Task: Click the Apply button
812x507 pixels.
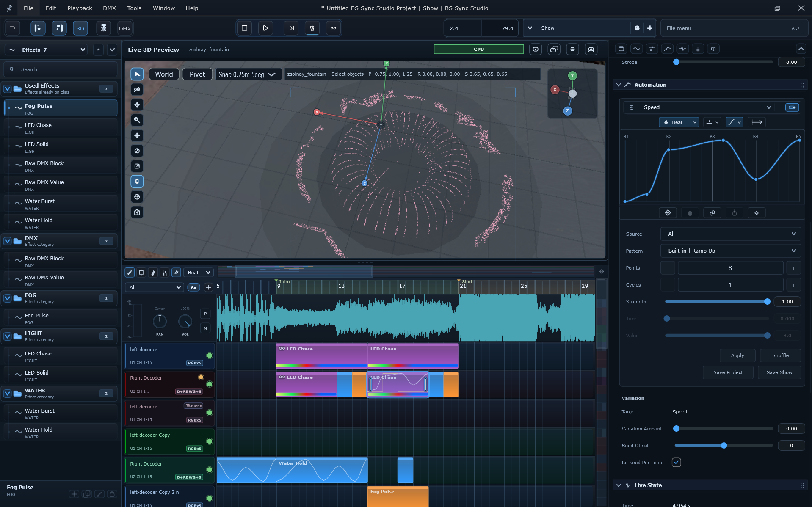Action: click(737, 355)
